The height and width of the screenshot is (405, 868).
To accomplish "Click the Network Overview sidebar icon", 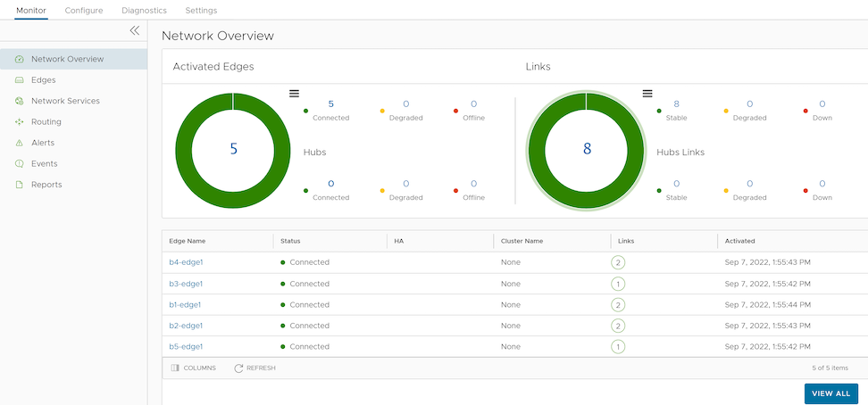I will [x=20, y=59].
